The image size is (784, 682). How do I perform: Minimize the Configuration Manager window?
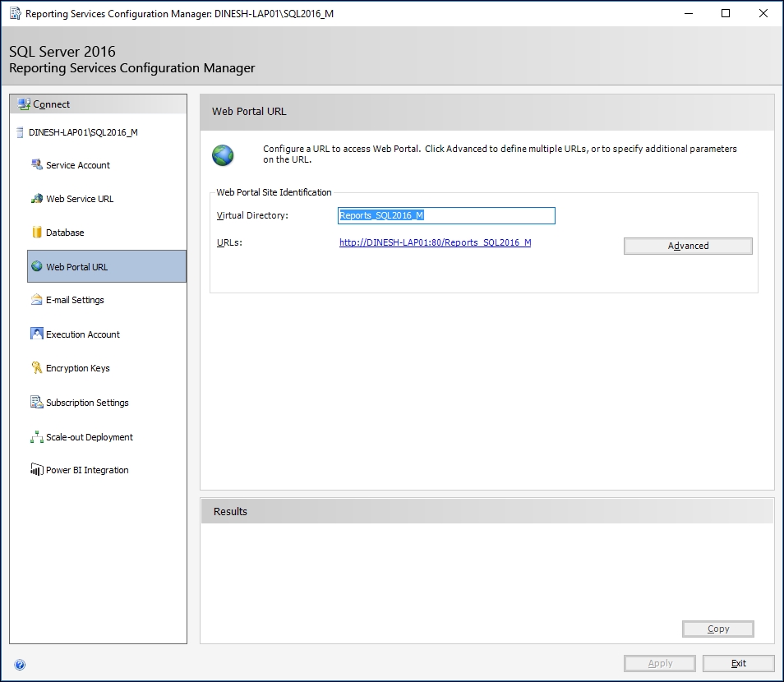point(689,13)
